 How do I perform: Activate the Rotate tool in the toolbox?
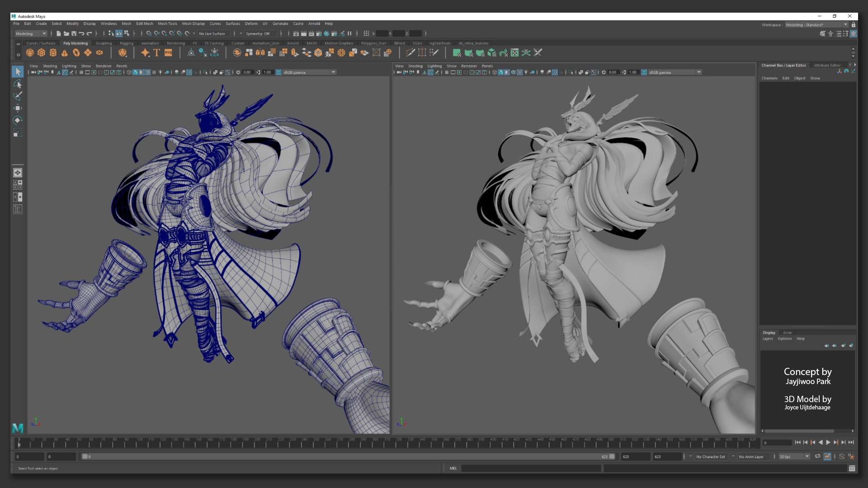[x=18, y=120]
